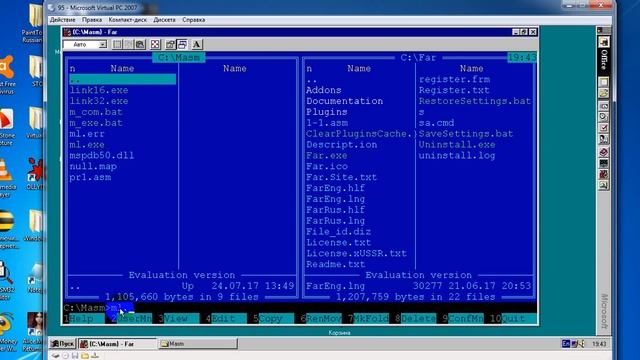Select FarEng.lng in the right panel
The width and height of the screenshot is (640, 360).
click(336, 199)
